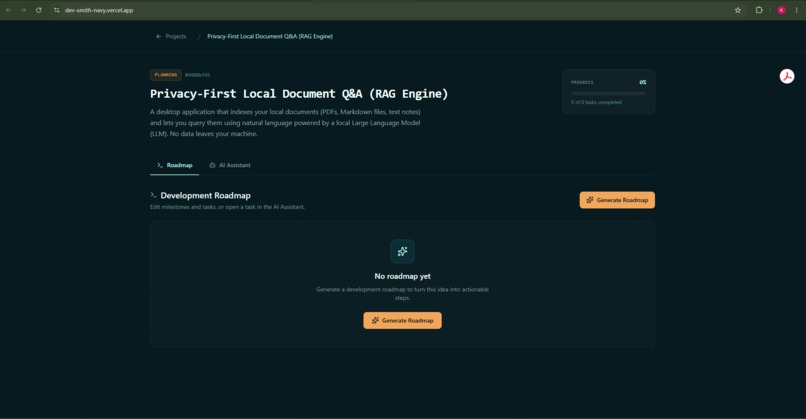Click the top-right Generate Roadmap button
Image resolution: width=806 pixels, height=419 pixels.
[x=617, y=200]
